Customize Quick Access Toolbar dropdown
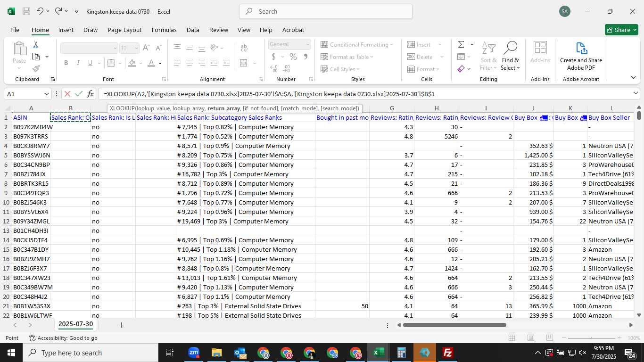This screenshot has height=362, width=644. pos(76,11)
